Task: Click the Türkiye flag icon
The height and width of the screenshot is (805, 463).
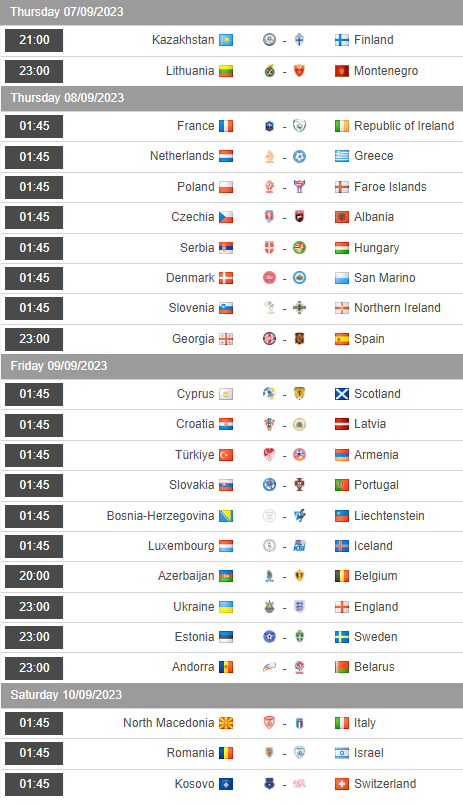Action: coord(226,455)
